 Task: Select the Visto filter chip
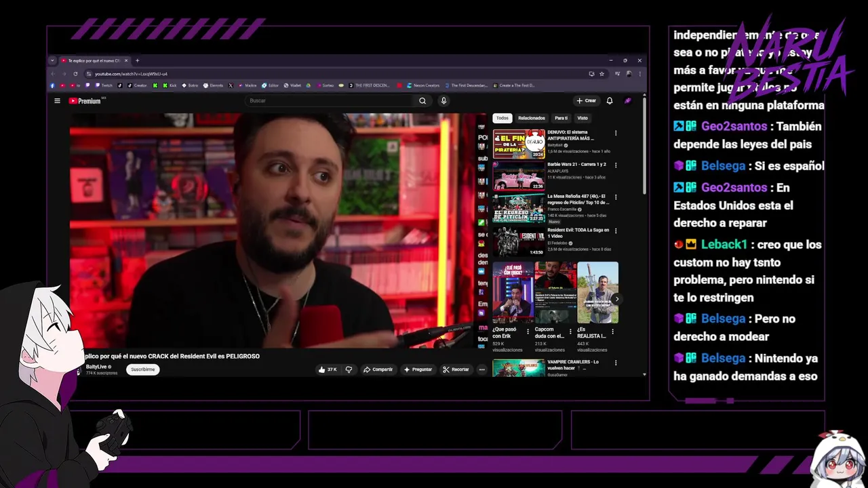point(583,118)
